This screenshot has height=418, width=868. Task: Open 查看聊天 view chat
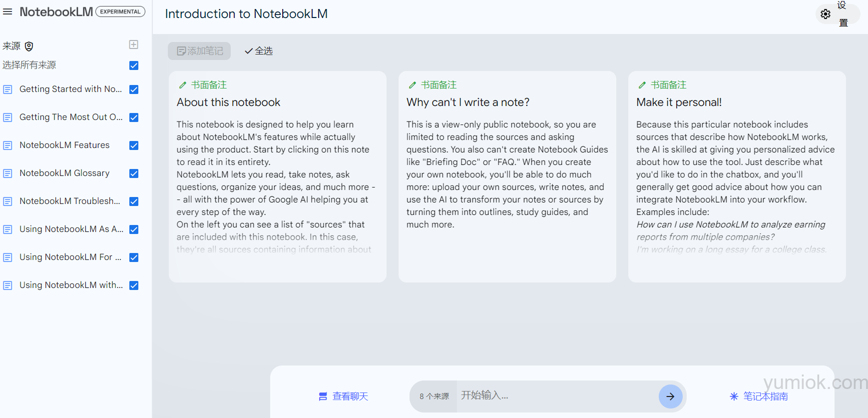click(344, 396)
